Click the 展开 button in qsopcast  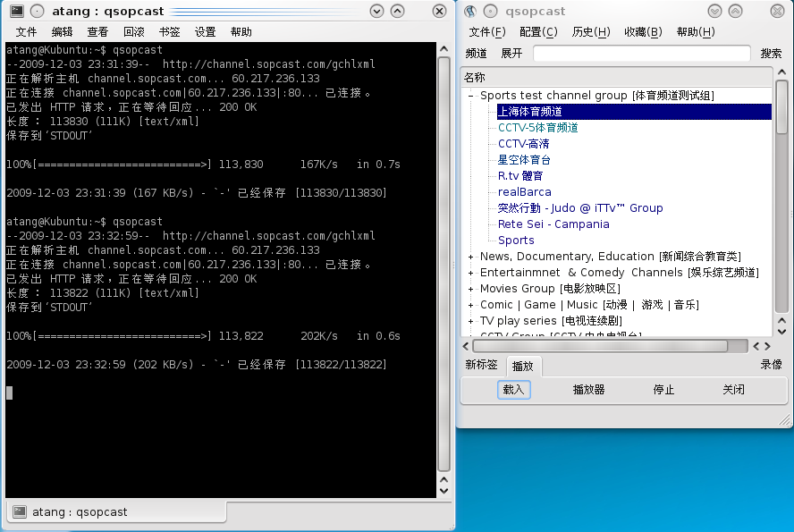(x=511, y=53)
